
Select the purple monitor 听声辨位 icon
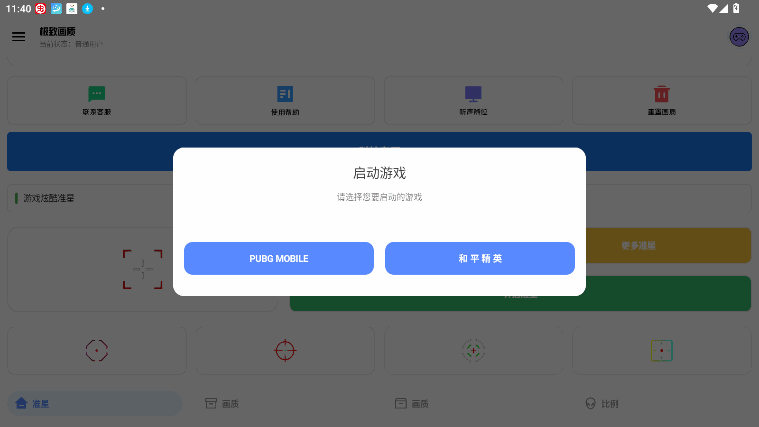click(x=473, y=94)
